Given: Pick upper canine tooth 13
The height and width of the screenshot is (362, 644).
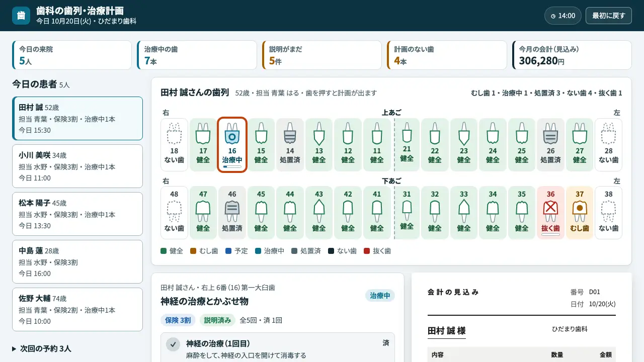Looking at the screenshot, I should pos(319,145).
